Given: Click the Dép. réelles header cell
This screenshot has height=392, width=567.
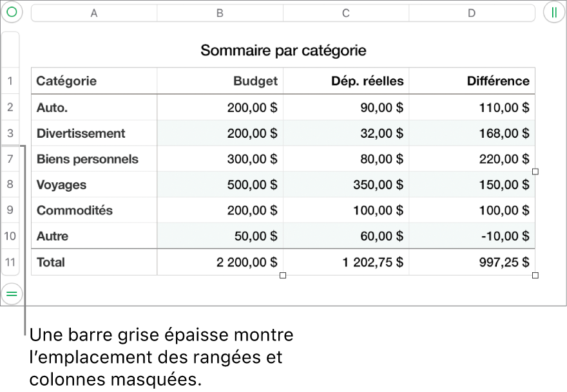Looking at the screenshot, I should [346, 81].
